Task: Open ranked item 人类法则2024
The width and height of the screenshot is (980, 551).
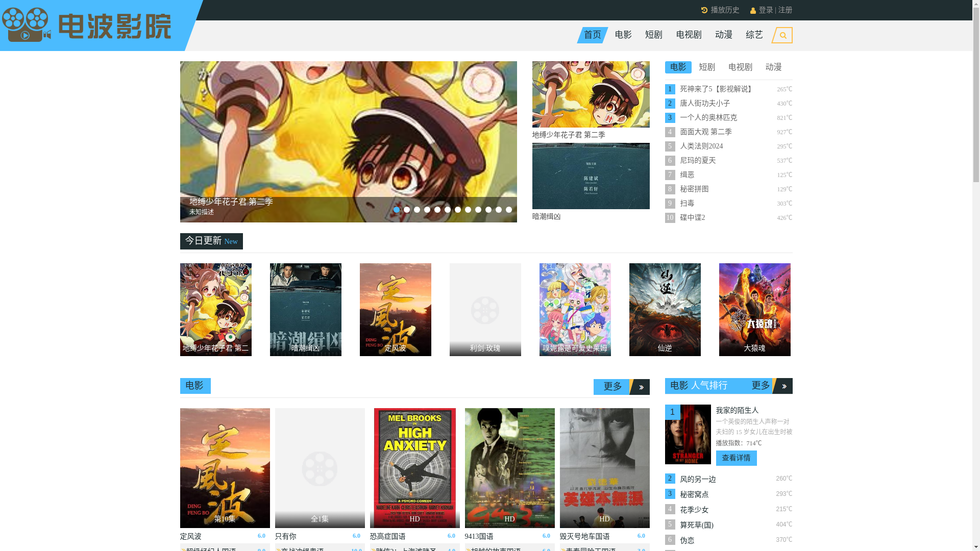Action: point(702,146)
